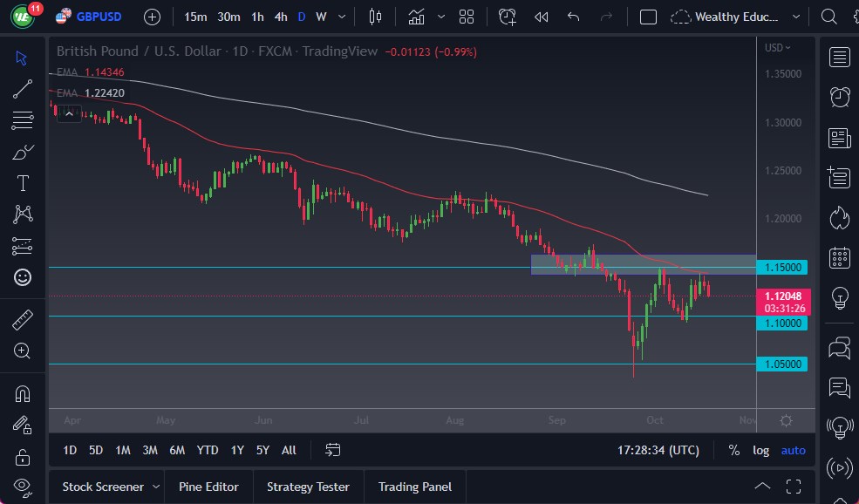Select the Brush drawing tool
Image resolution: width=859 pixels, height=504 pixels.
22,152
